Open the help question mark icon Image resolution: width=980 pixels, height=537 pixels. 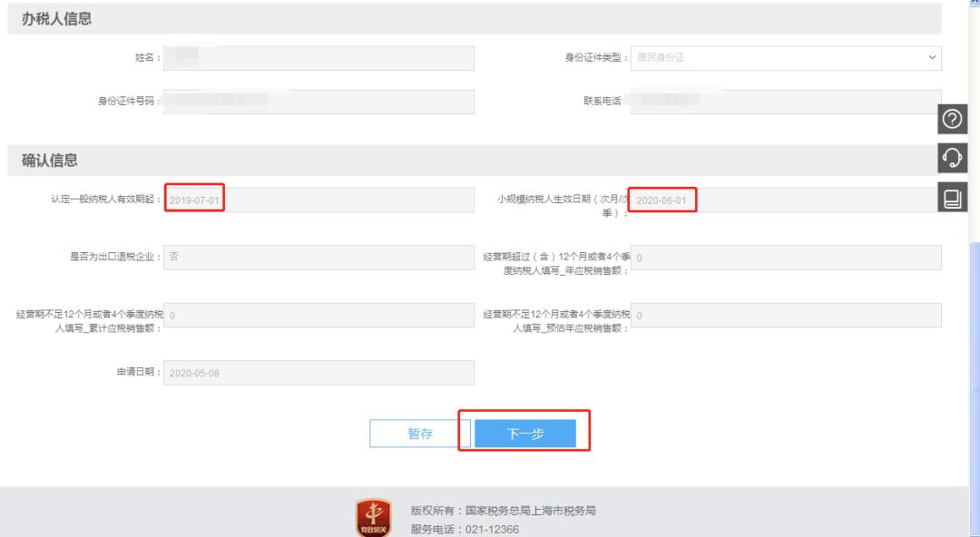point(952,119)
